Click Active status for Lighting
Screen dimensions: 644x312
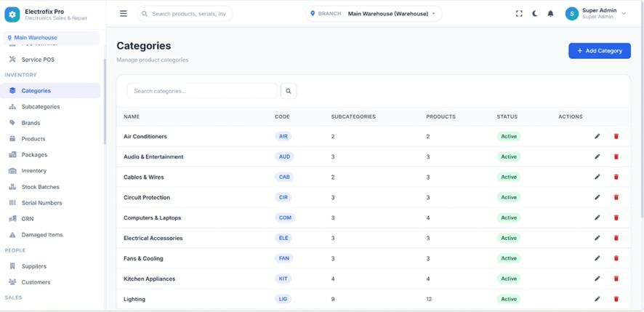509,299
